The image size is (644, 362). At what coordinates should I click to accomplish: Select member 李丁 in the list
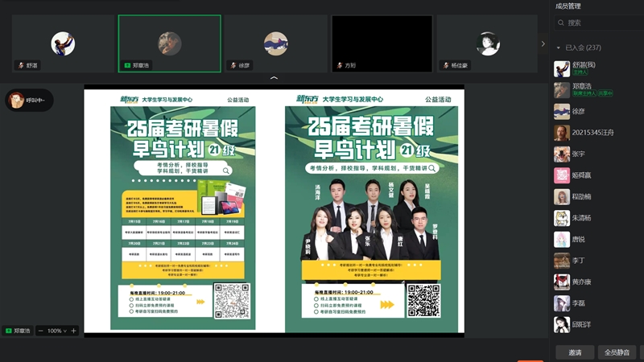pos(598,261)
